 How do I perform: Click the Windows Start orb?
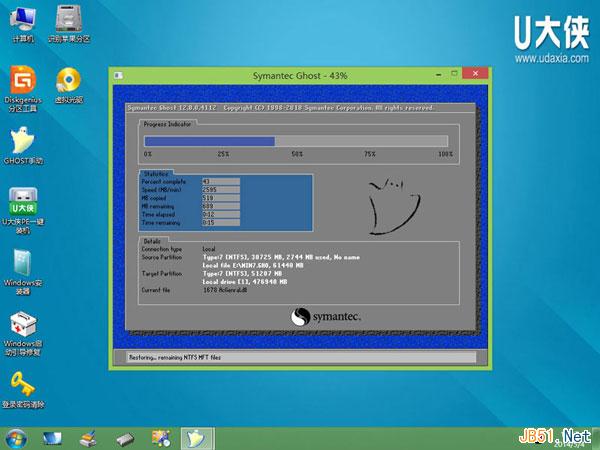click(x=15, y=438)
